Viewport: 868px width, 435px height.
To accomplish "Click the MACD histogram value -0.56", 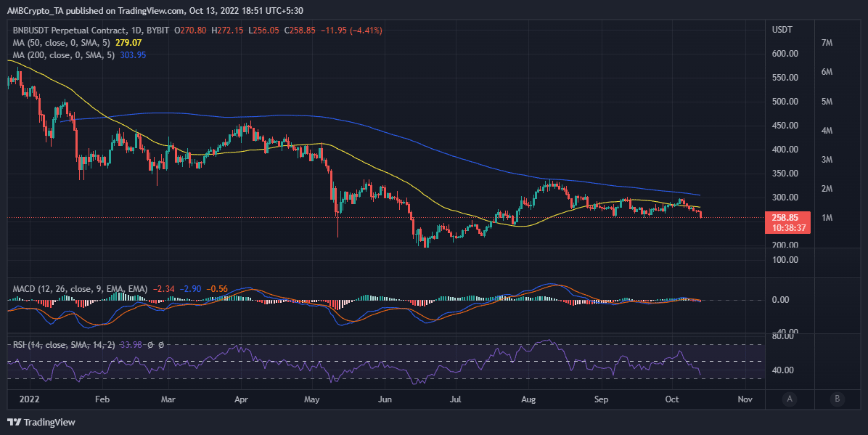I will pos(218,288).
